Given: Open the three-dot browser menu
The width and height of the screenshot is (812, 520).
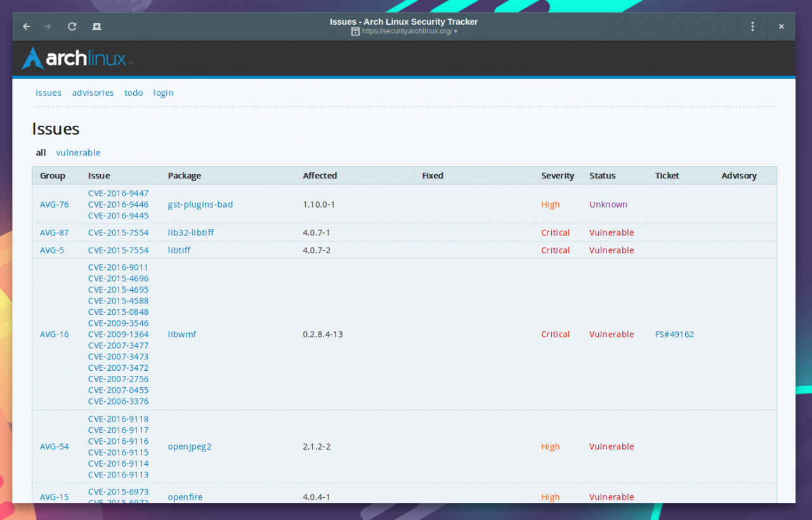Looking at the screenshot, I should tap(752, 26).
